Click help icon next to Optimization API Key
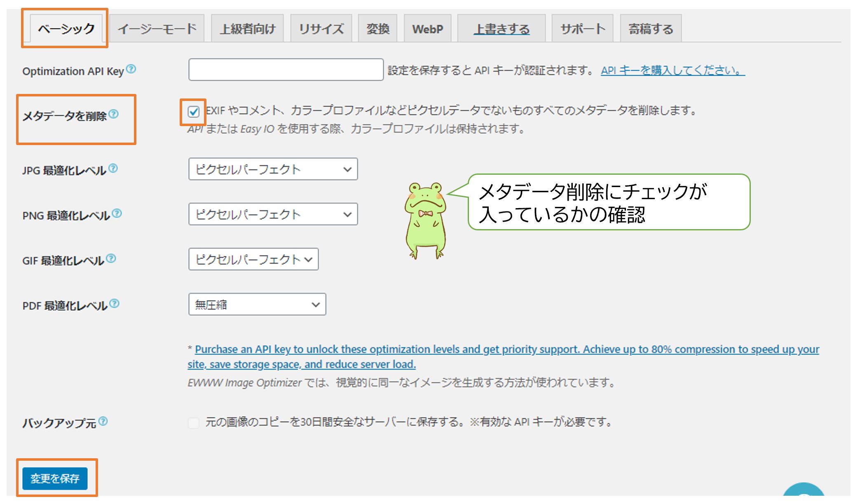The image size is (860, 504). pos(131,69)
